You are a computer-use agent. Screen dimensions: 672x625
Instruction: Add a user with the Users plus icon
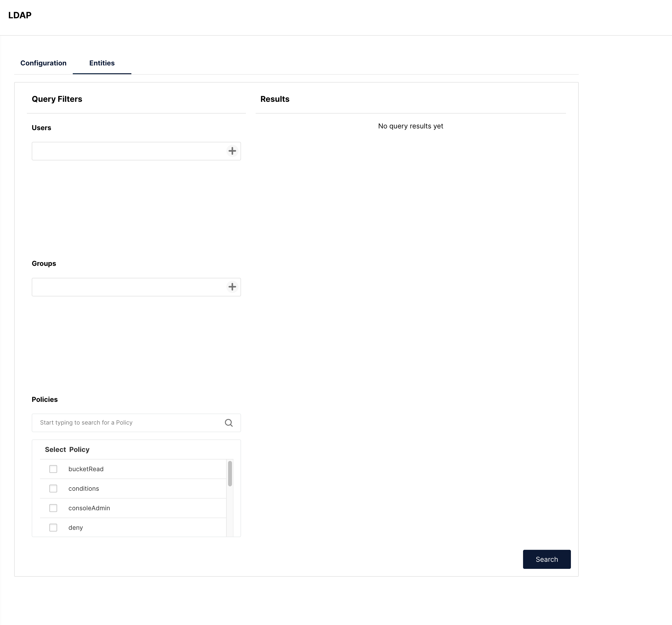click(x=232, y=151)
